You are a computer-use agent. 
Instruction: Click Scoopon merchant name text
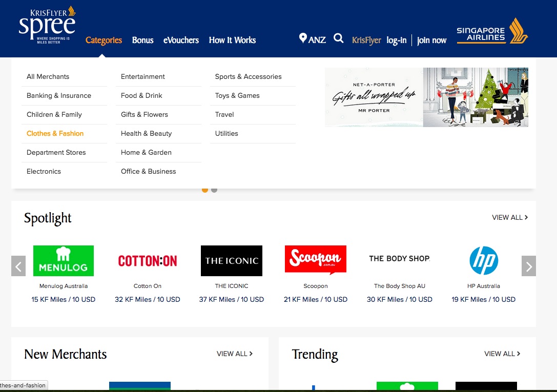point(316,286)
